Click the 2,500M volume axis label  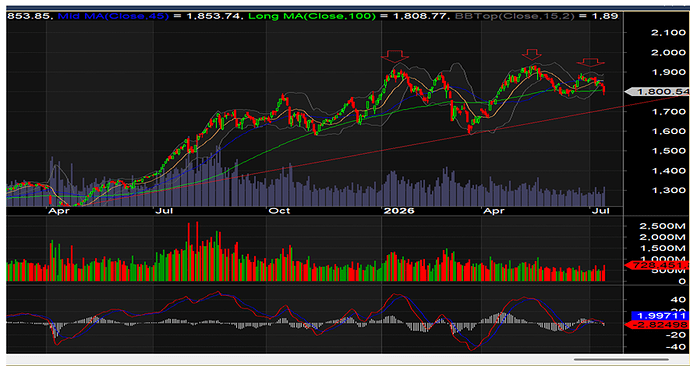664,226
